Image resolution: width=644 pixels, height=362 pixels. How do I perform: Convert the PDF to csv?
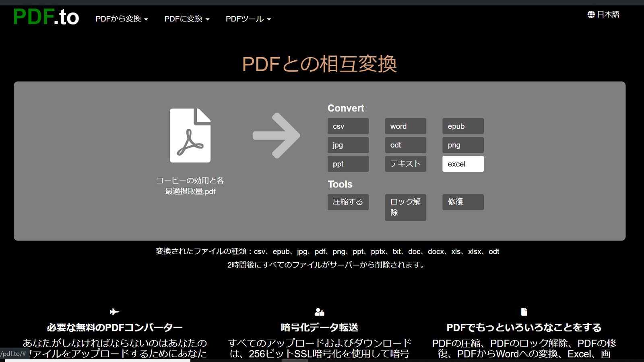[x=348, y=126]
